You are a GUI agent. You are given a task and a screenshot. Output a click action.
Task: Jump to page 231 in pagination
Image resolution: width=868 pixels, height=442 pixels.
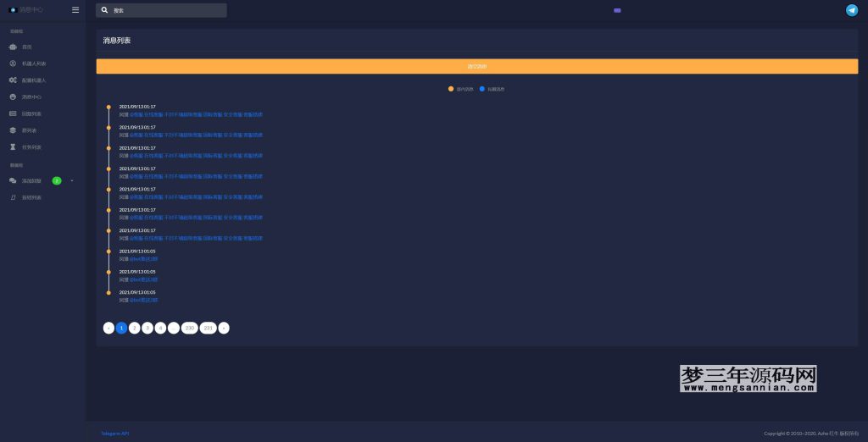(x=209, y=328)
